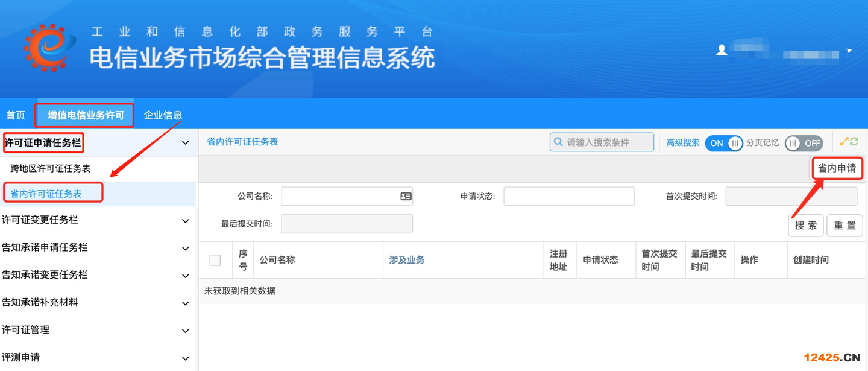Expand the 告知承诺申请任务栏 section
The image size is (868, 371).
185,248
